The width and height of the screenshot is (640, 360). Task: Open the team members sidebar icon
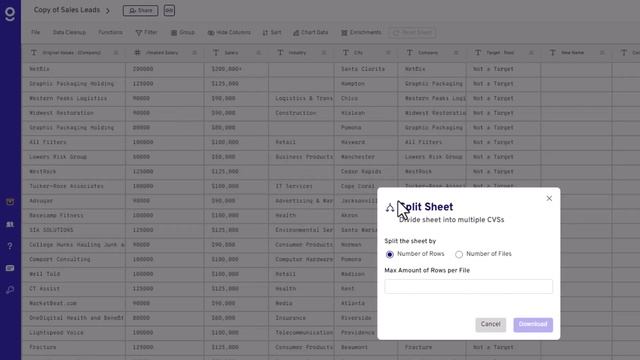pos(10,224)
